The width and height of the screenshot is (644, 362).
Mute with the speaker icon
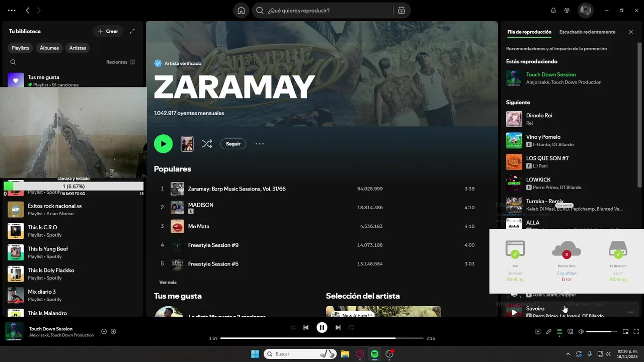pyautogui.click(x=581, y=332)
